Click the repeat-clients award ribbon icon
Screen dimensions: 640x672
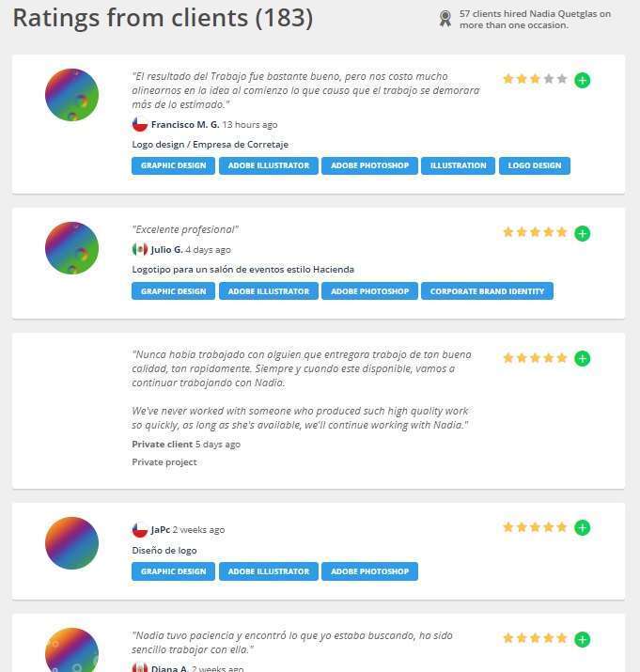(x=445, y=19)
